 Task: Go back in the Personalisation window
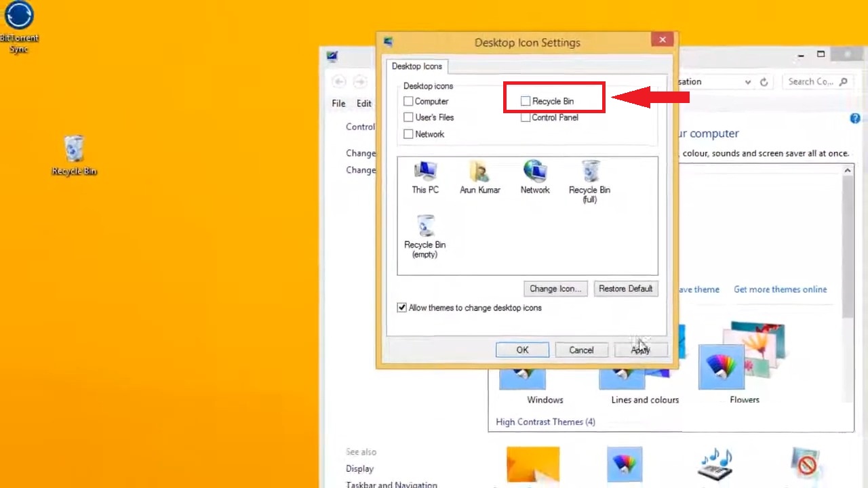pos(339,82)
